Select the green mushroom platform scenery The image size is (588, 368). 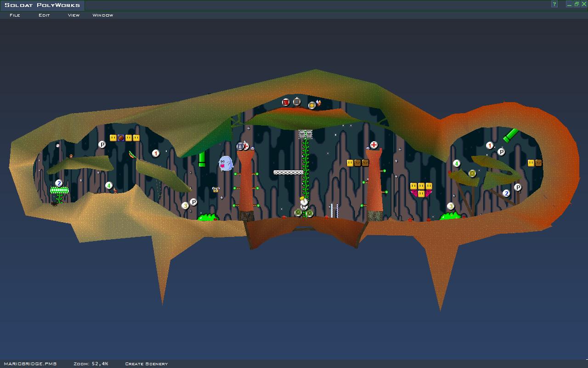pos(59,190)
